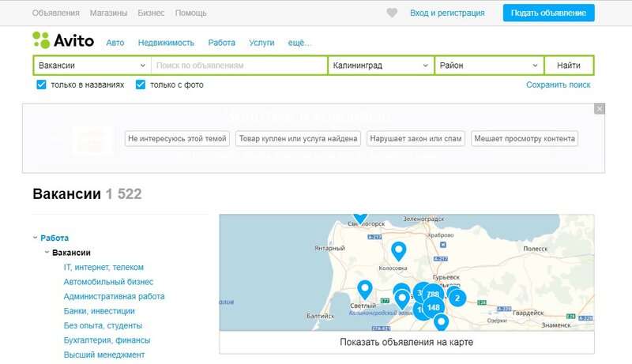Click the Найти search button
This screenshot has width=632, height=364.
569,66
